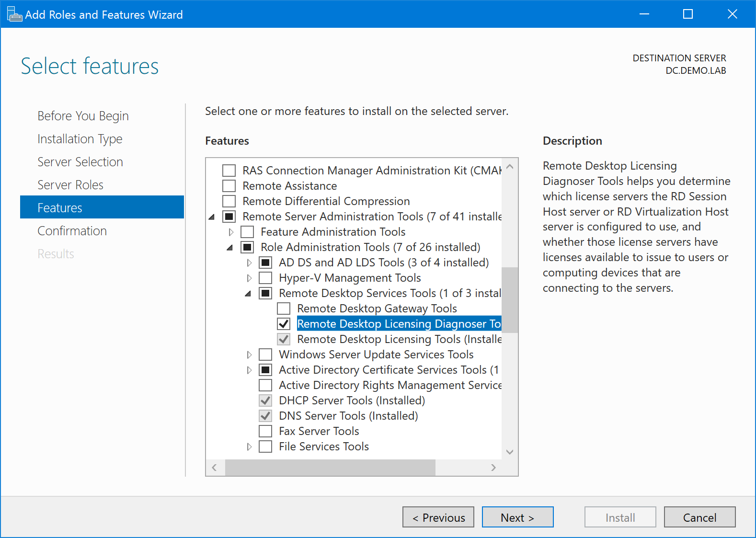Collapse the Remote Desktop Services Tools node

click(248, 294)
